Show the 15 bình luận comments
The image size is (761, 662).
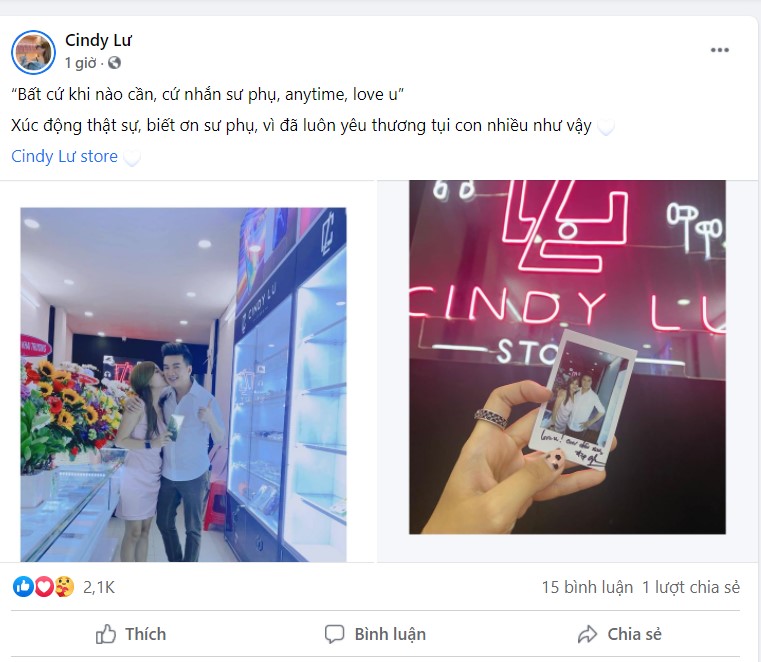(x=587, y=587)
